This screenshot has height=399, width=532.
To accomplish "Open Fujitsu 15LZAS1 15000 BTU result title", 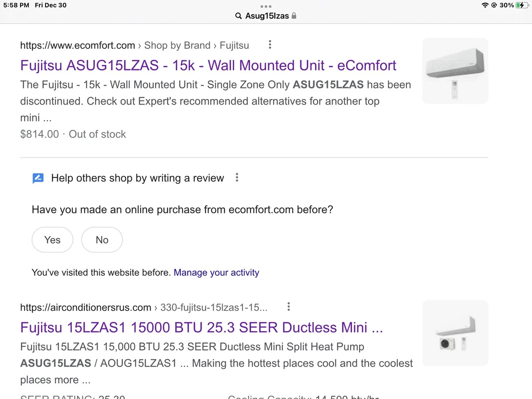I will [202, 327].
